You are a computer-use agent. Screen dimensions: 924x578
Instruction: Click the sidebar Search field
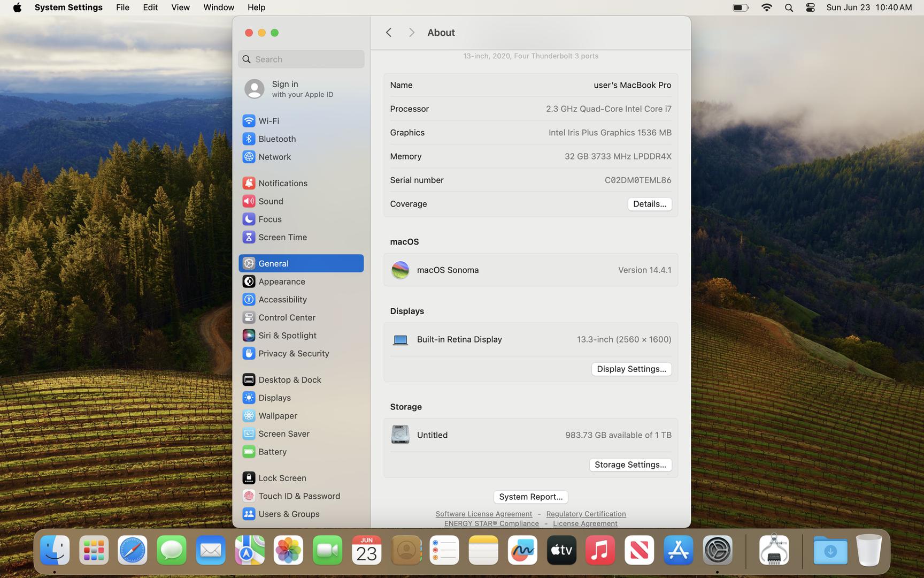301,59
